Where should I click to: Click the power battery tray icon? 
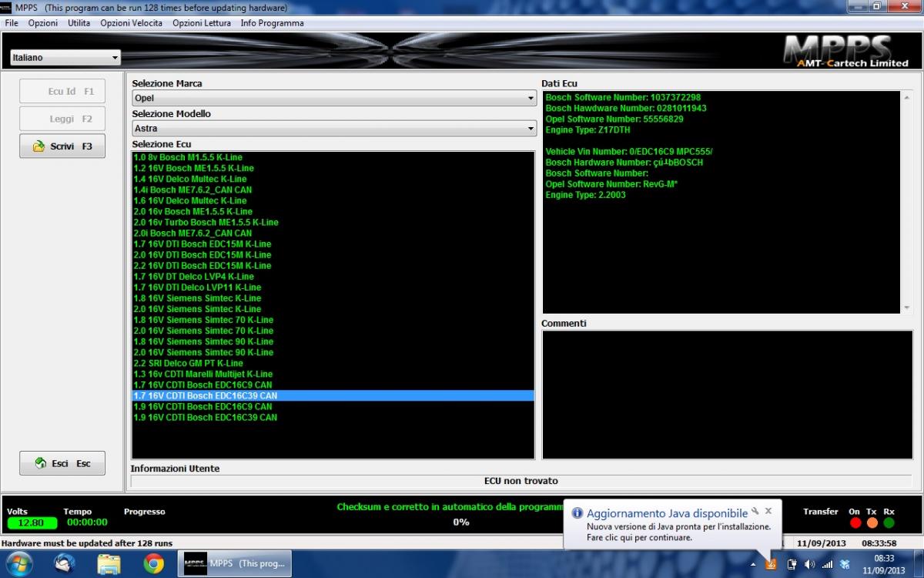792,564
